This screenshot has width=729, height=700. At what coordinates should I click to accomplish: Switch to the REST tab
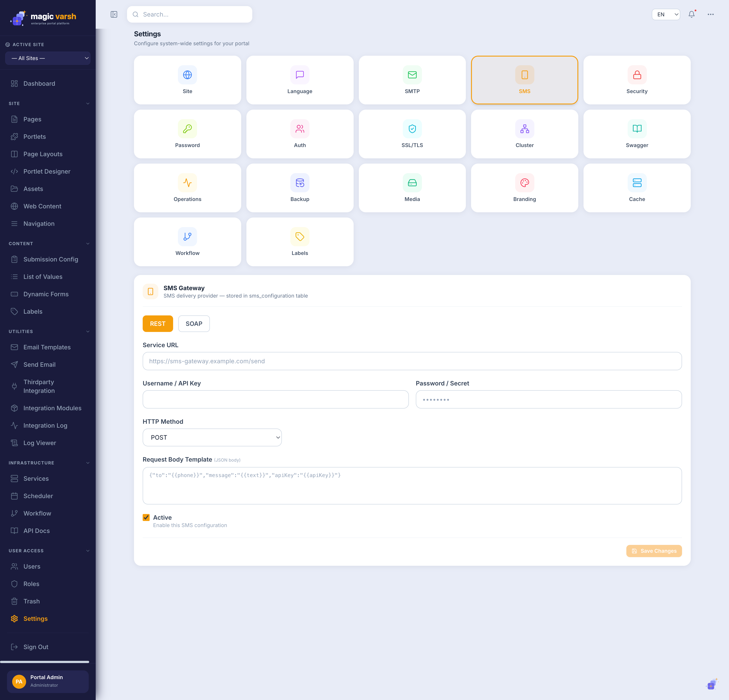[x=158, y=324]
